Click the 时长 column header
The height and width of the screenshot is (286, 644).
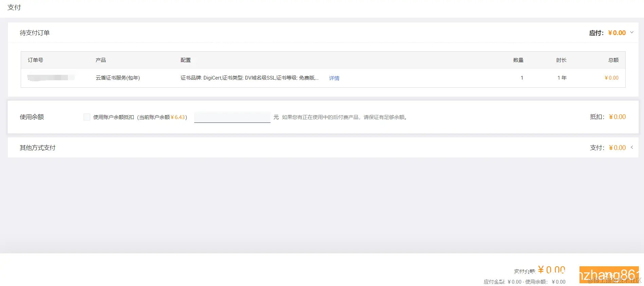(561, 60)
